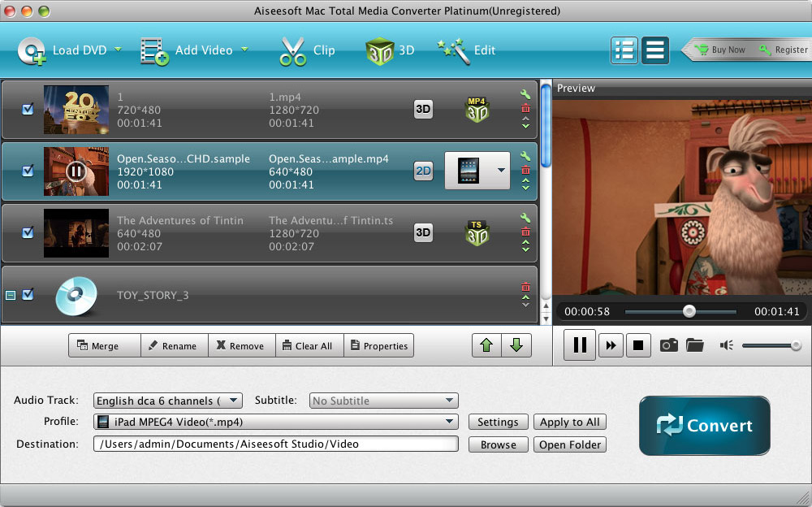Image resolution: width=812 pixels, height=507 pixels.
Task: Open the 3D conversion tool
Action: tap(380, 50)
